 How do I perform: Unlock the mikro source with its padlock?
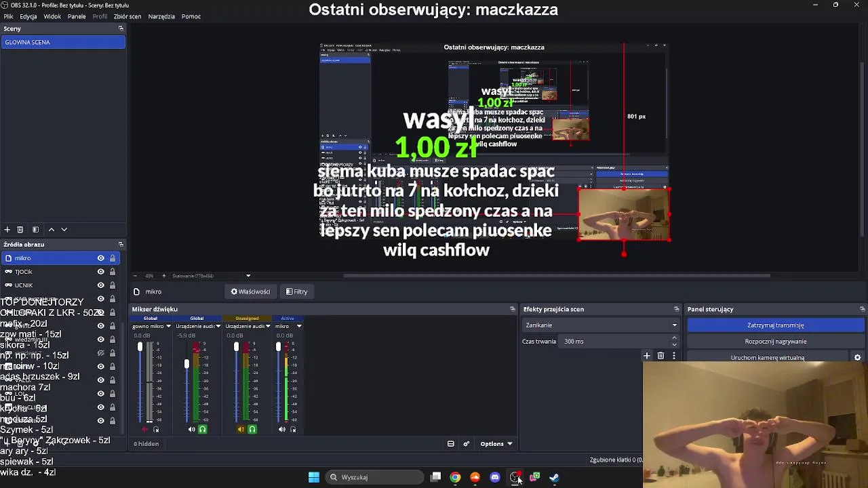(113, 258)
